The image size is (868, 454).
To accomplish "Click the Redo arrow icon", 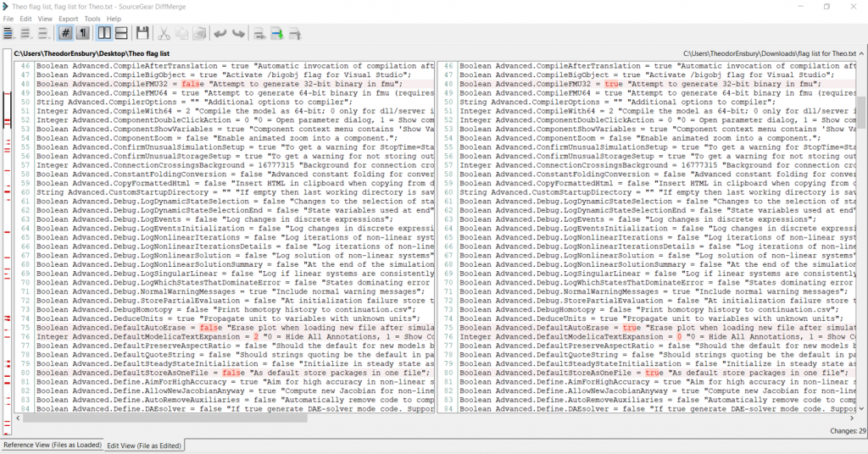I will click(238, 34).
